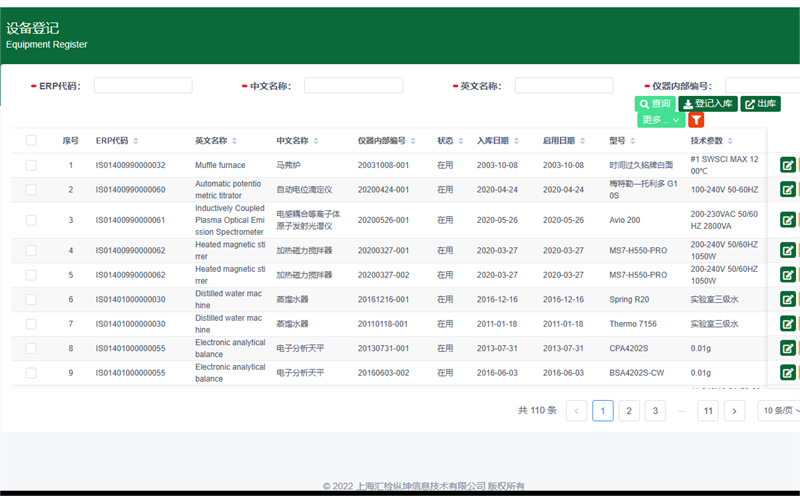Click edit icon for BSA4202S-CW row
The height and width of the screenshot is (496, 800).
(x=787, y=373)
